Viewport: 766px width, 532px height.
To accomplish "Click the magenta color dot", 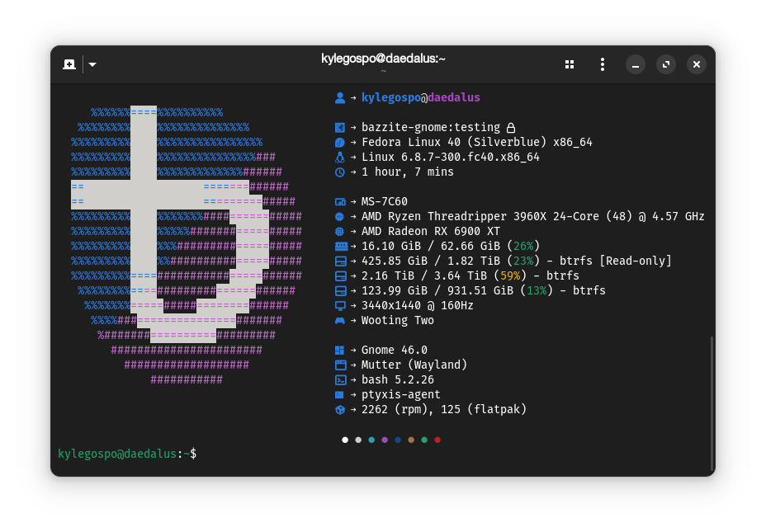I will pos(385,440).
